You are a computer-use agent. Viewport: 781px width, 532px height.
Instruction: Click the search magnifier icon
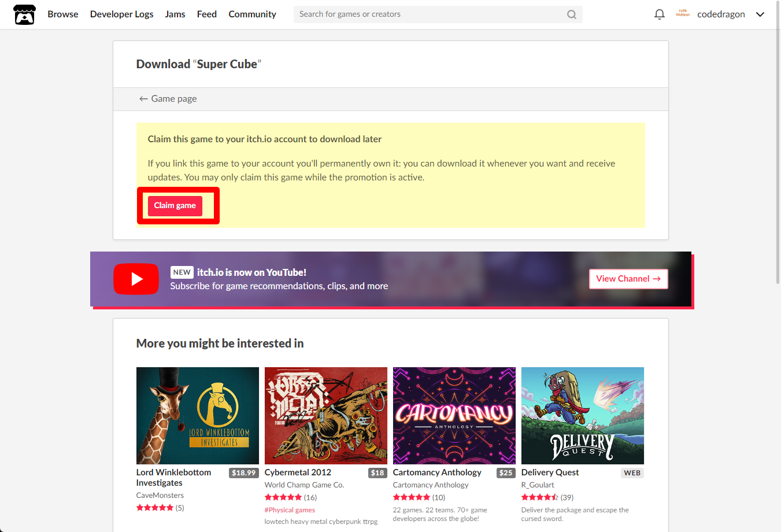point(572,14)
